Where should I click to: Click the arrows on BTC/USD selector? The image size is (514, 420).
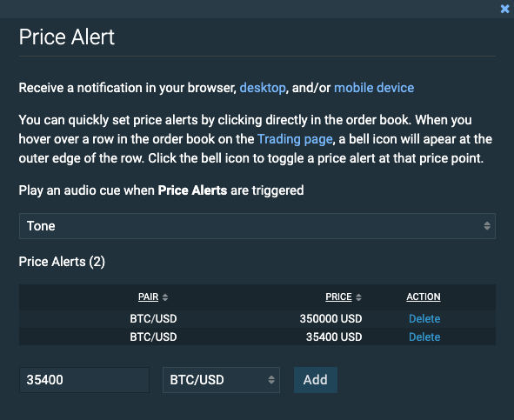click(271, 380)
